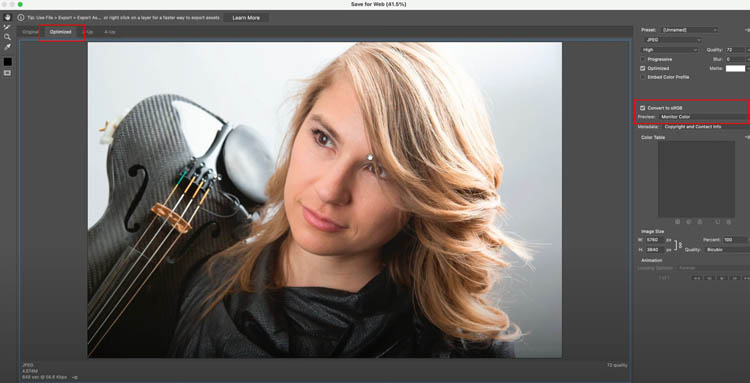The width and height of the screenshot is (750, 383).
Task: Select the Hand tool
Action: (x=7, y=17)
